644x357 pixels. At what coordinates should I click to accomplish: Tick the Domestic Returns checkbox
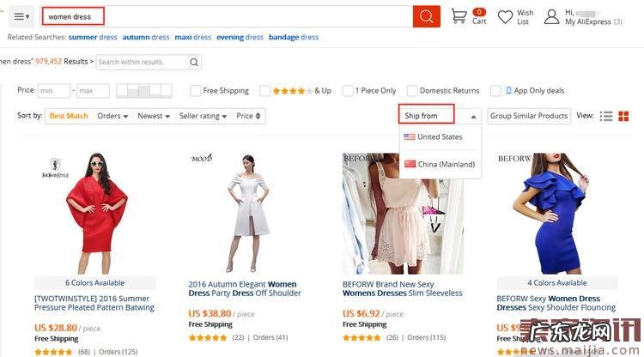tap(413, 90)
